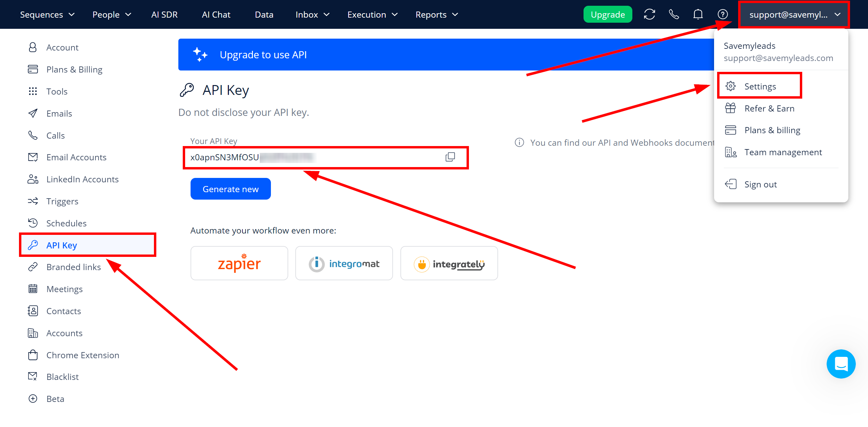Click Generate new API key button
The image size is (868, 427).
click(x=231, y=189)
